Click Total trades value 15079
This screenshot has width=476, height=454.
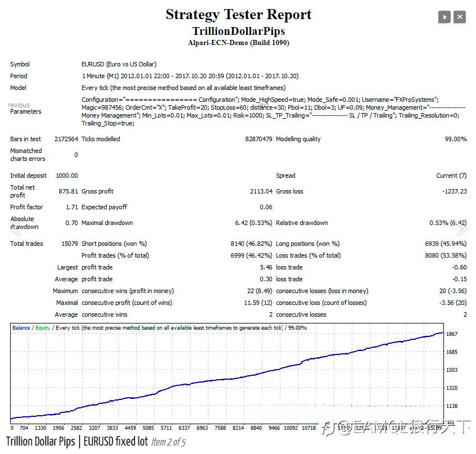[70, 244]
